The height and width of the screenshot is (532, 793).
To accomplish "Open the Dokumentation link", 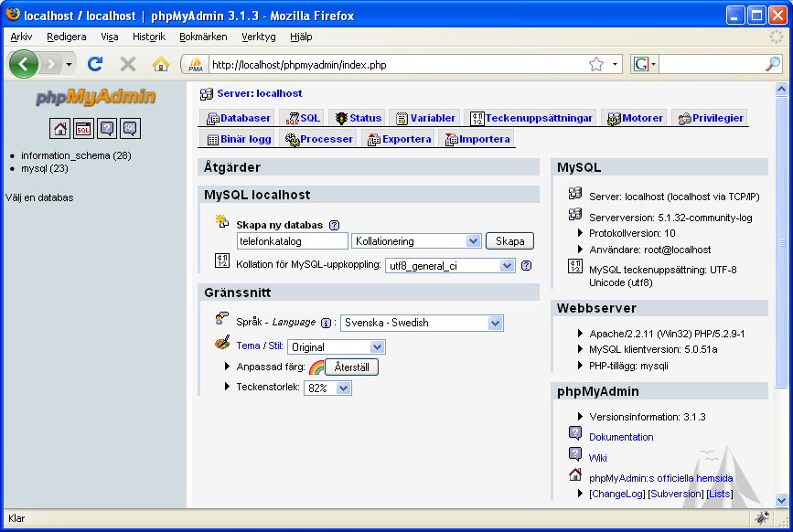I will [x=621, y=437].
